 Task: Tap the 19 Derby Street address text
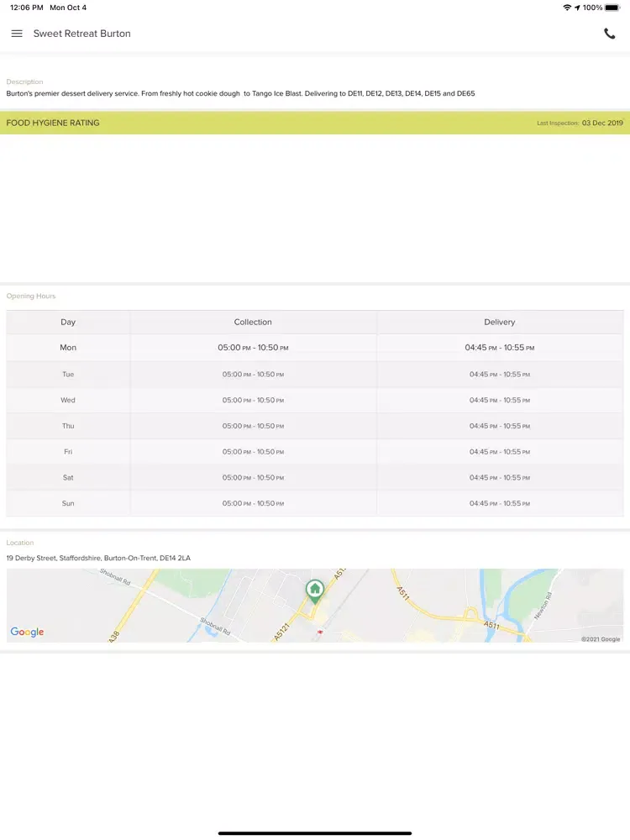[x=98, y=558]
